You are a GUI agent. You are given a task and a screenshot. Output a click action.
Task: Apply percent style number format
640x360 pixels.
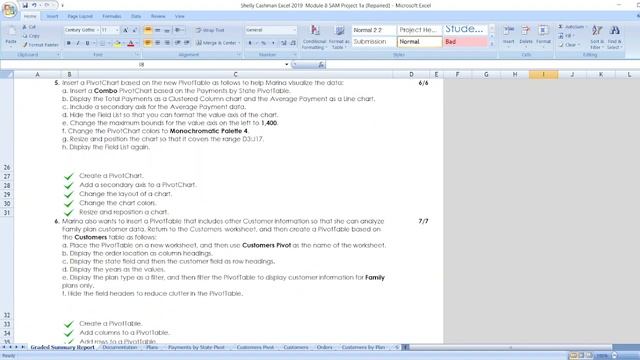pyautogui.click(x=264, y=43)
